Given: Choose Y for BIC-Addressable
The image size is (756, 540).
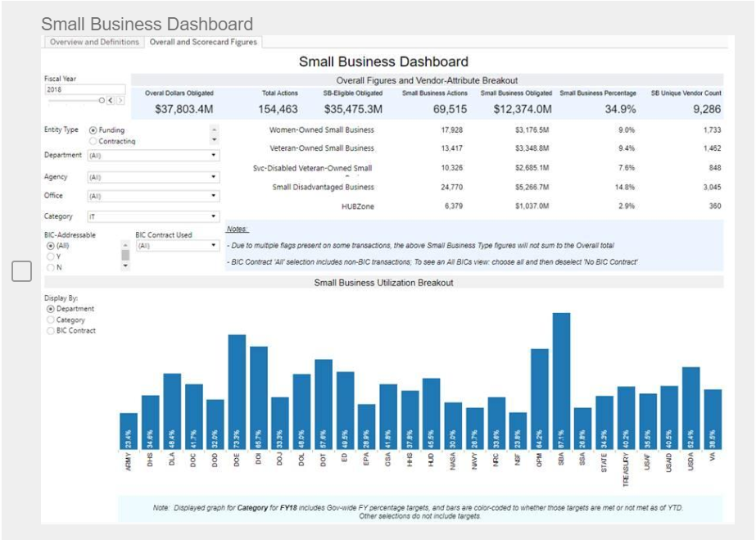Looking at the screenshot, I should click(51, 256).
